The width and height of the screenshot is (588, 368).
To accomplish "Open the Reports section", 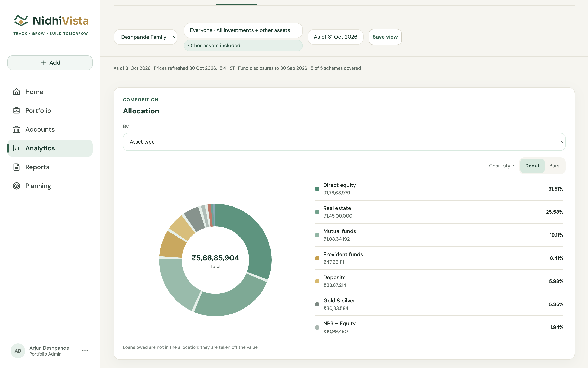I will (x=50, y=167).
